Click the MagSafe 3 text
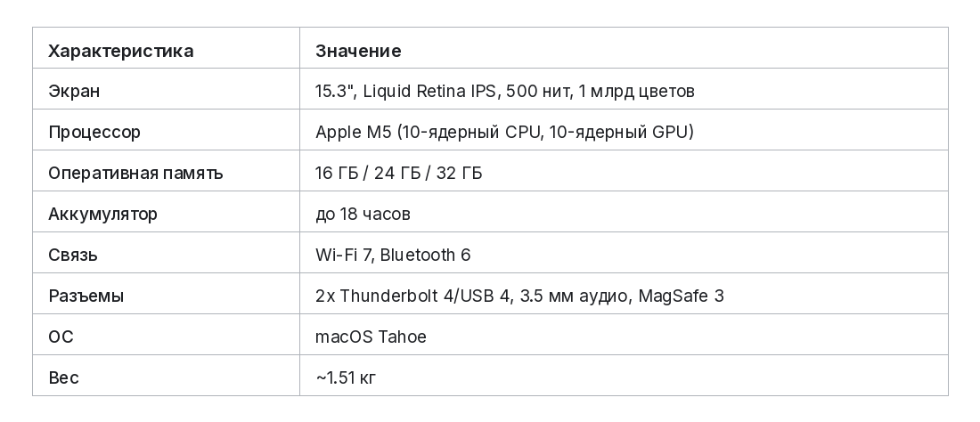 [x=682, y=296]
